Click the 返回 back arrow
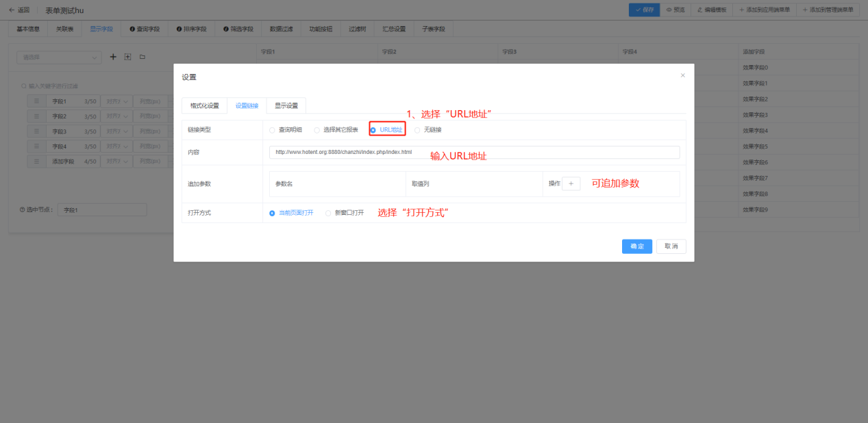The width and height of the screenshot is (868, 423). pyautogui.click(x=12, y=10)
